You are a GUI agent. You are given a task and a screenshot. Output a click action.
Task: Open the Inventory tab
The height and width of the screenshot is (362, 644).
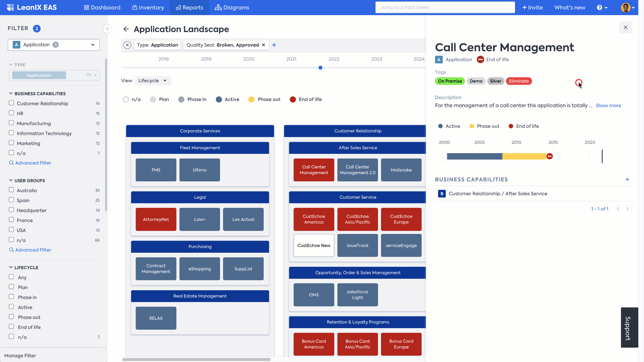(x=148, y=7)
